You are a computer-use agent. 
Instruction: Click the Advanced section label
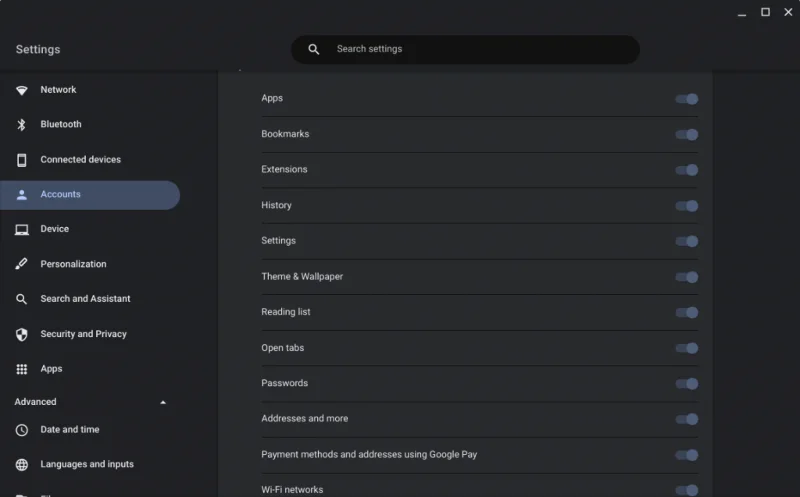tap(35, 402)
